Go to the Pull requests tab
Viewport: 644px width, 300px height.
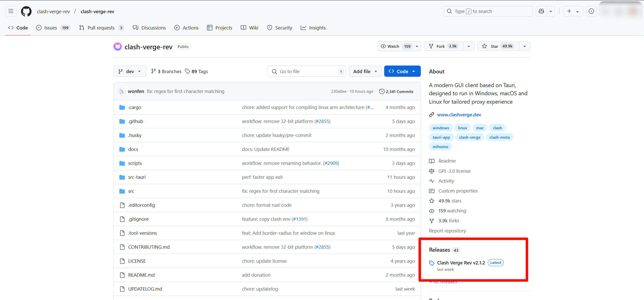101,28
